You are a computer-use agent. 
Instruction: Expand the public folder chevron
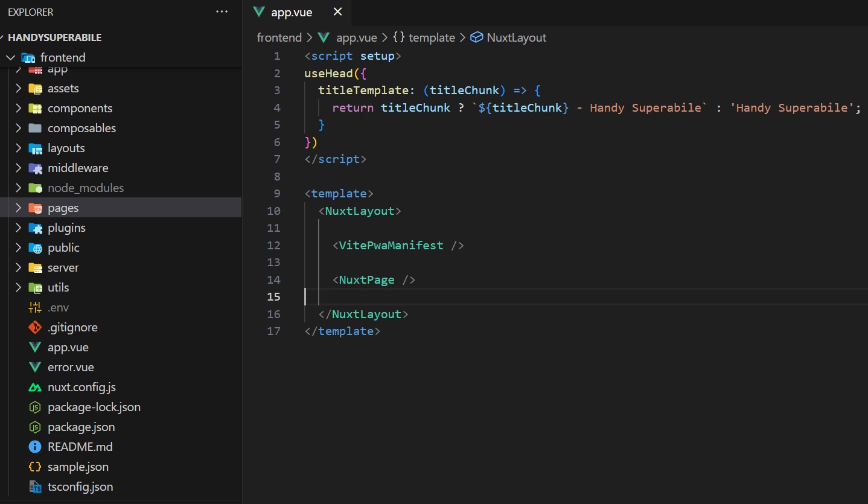tap(19, 248)
